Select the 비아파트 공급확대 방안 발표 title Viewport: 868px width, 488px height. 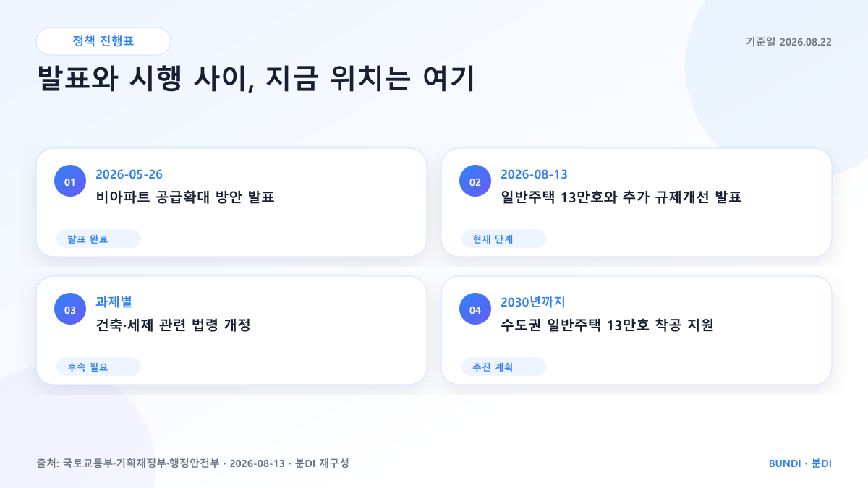click(185, 197)
